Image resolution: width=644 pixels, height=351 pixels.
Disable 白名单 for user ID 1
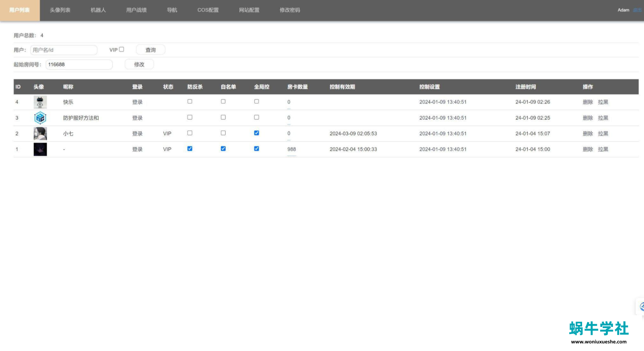tap(223, 149)
